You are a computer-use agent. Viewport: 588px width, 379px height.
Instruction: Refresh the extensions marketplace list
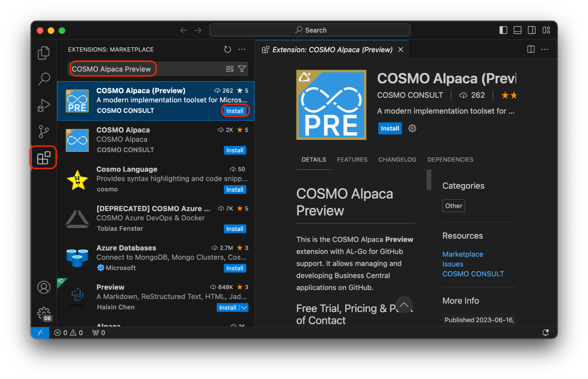(x=227, y=49)
